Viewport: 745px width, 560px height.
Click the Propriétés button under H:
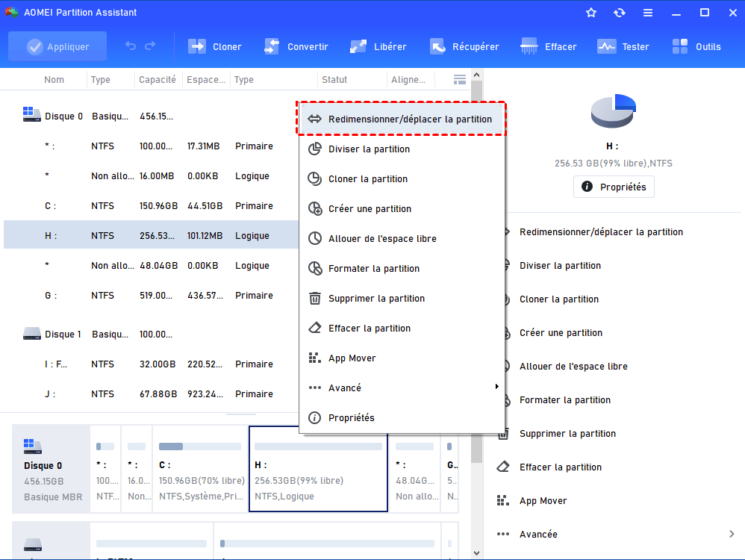pyautogui.click(x=614, y=187)
